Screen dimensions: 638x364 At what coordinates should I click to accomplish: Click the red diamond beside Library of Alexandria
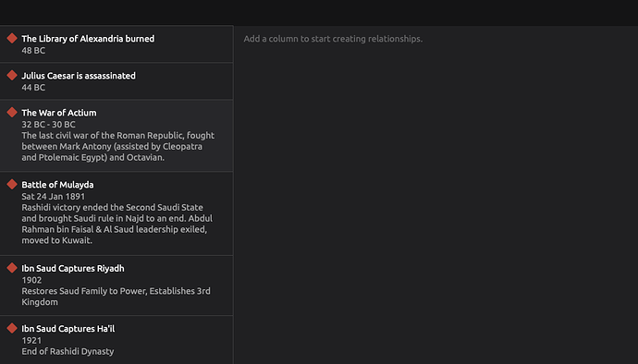(x=12, y=38)
